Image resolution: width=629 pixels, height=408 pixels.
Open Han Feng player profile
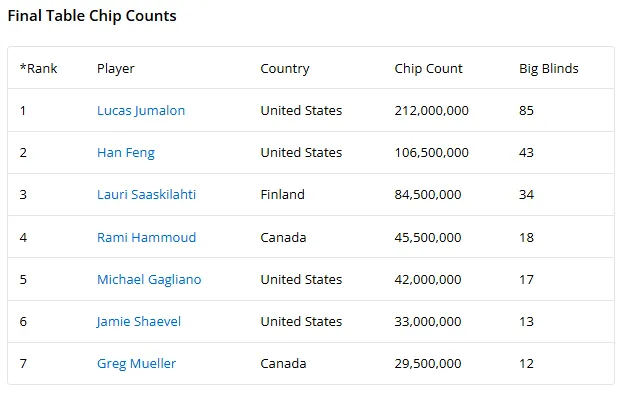[x=126, y=152]
